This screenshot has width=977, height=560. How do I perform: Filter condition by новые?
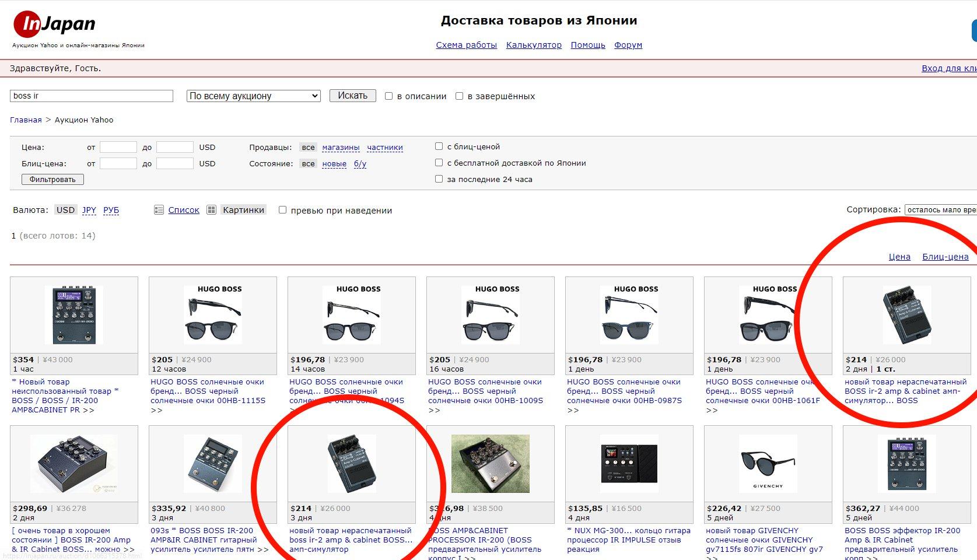point(334,164)
